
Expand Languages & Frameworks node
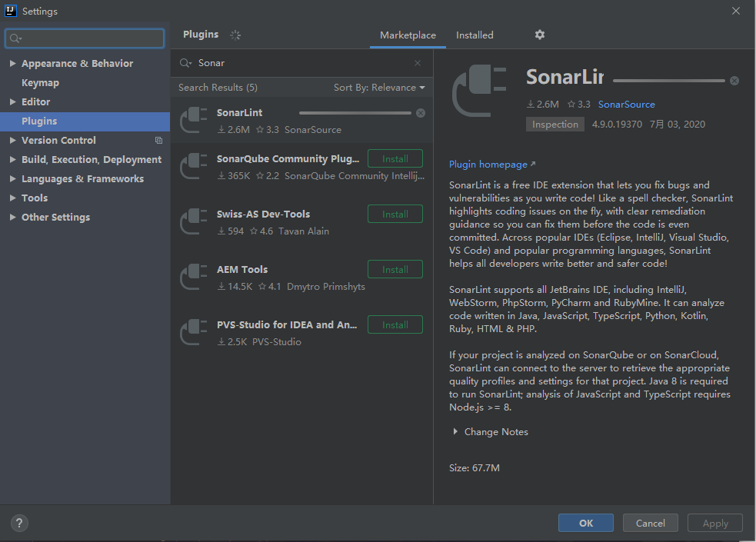click(13, 178)
